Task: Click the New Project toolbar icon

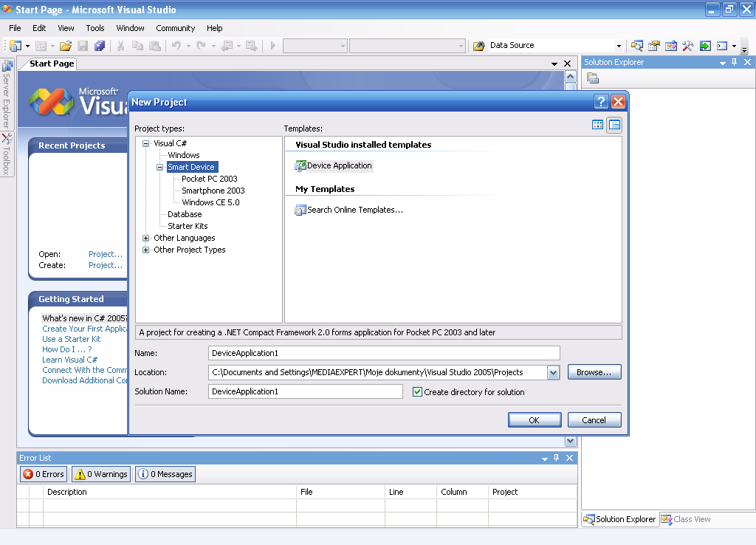Action: pyautogui.click(x=16, y=46)
